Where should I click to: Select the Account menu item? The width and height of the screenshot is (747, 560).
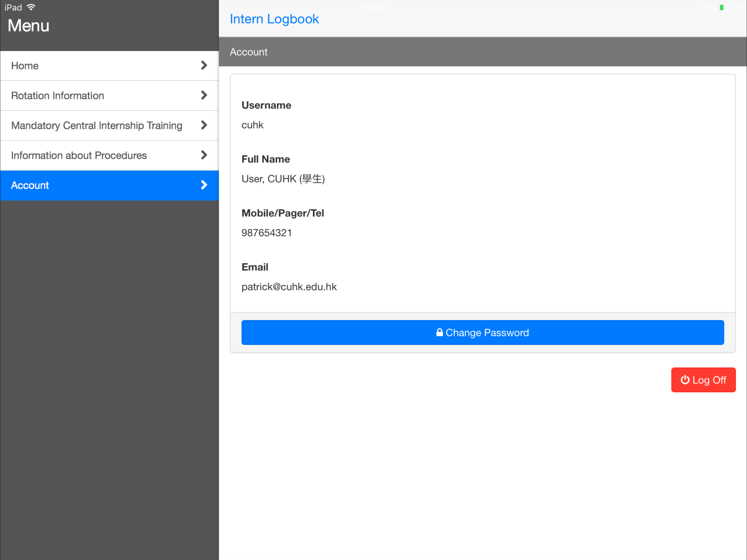[x=109, y=185]
